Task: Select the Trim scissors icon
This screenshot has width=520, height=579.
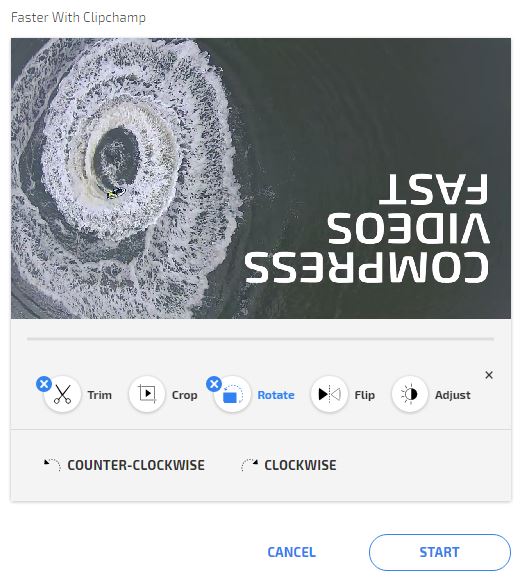Action: pos(62,394)
